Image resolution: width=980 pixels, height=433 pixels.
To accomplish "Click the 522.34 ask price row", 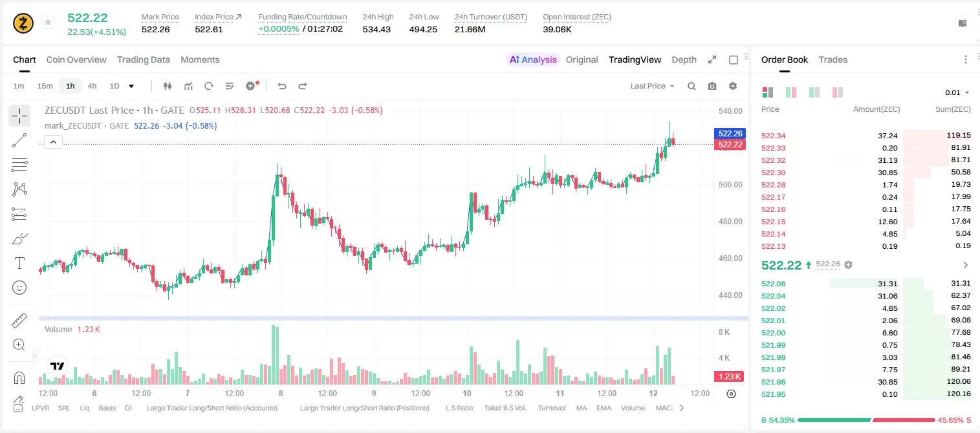I will tap(866, 136).
